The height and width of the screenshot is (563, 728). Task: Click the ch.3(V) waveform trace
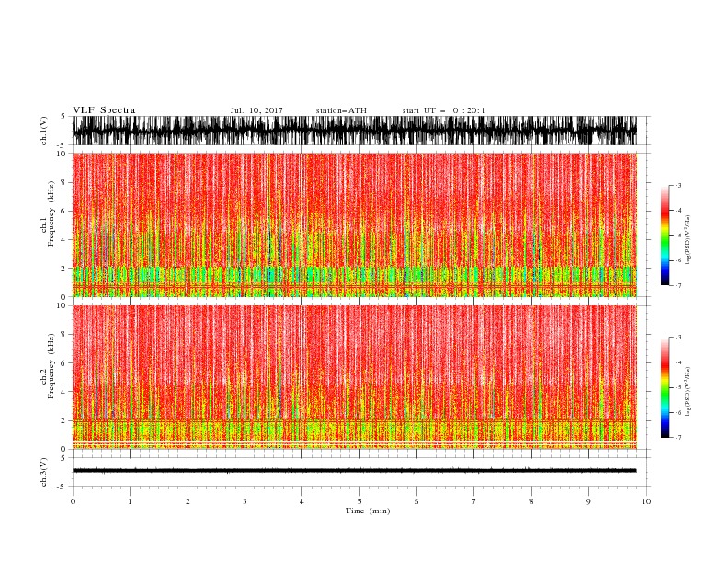(x=355, y=471)
